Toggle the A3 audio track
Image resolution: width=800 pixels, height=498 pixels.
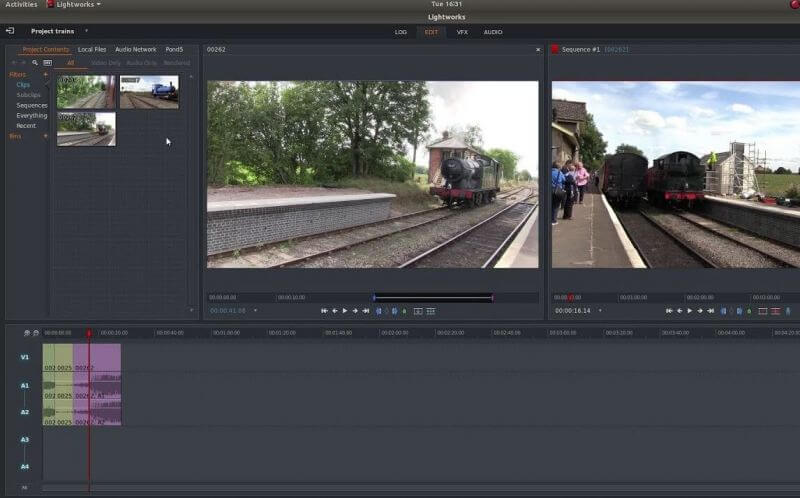pos(25,439)
